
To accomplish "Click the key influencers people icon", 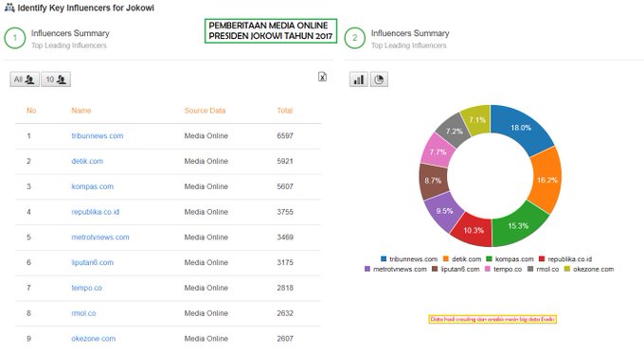I will 9,8.
